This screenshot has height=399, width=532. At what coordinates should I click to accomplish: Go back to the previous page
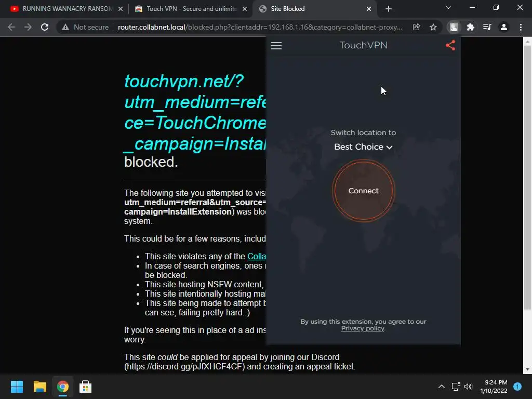pos(11,27)
